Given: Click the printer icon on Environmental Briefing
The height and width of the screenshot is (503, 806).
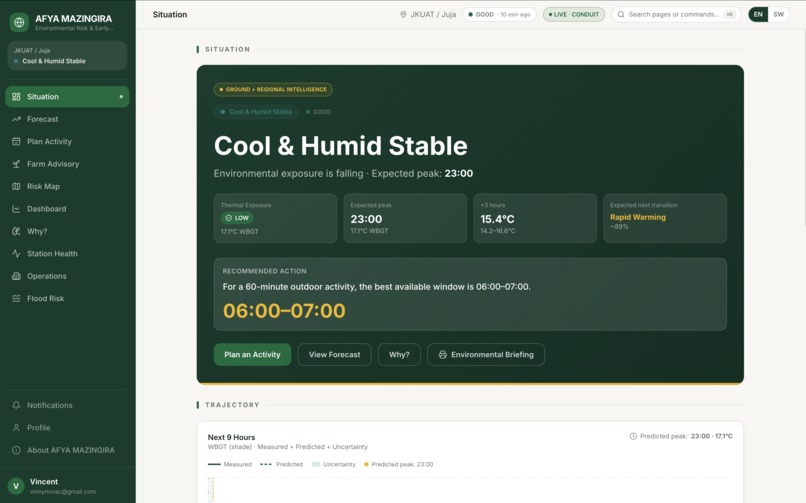Looking at the screenshot, I should [443, 355].
